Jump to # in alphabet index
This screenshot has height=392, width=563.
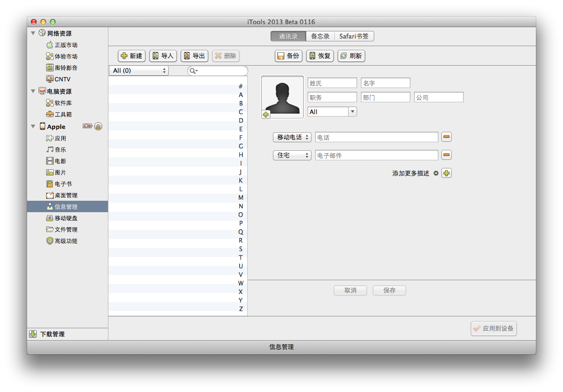click(x=241, y=86)
